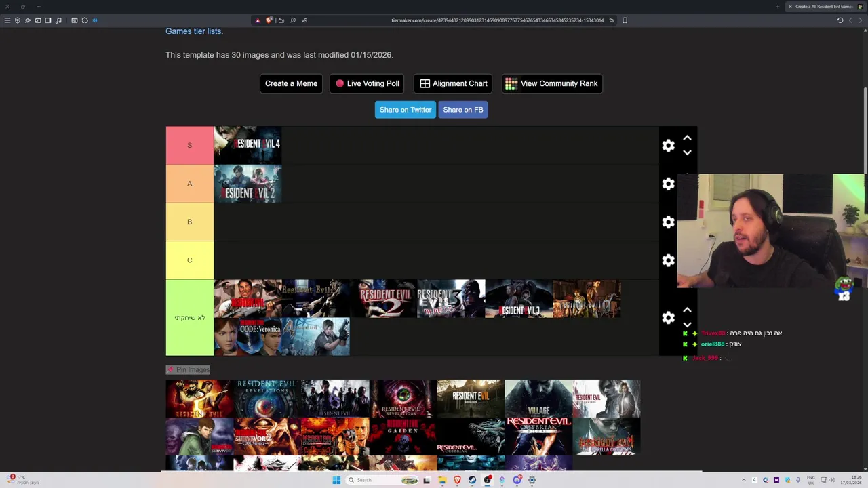The image size is (868, 488).
Task: Click the zoom magnifier icon in address bar
Action: (293, 20)
